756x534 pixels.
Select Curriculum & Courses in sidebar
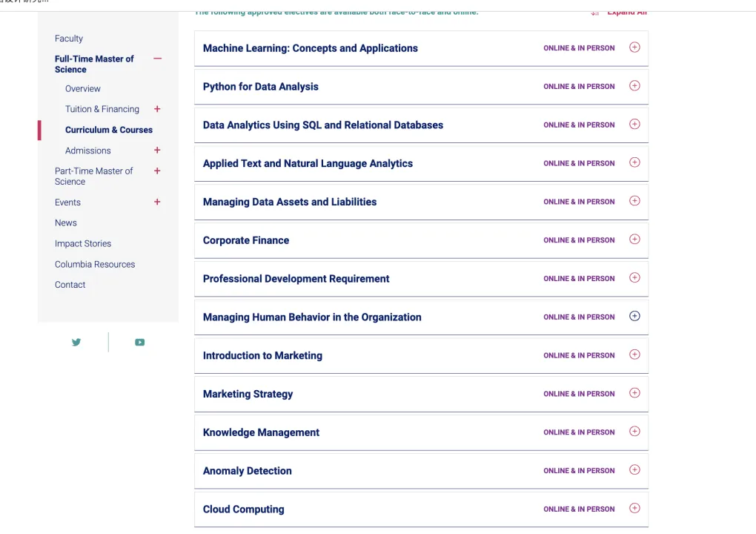pos(109,130)
